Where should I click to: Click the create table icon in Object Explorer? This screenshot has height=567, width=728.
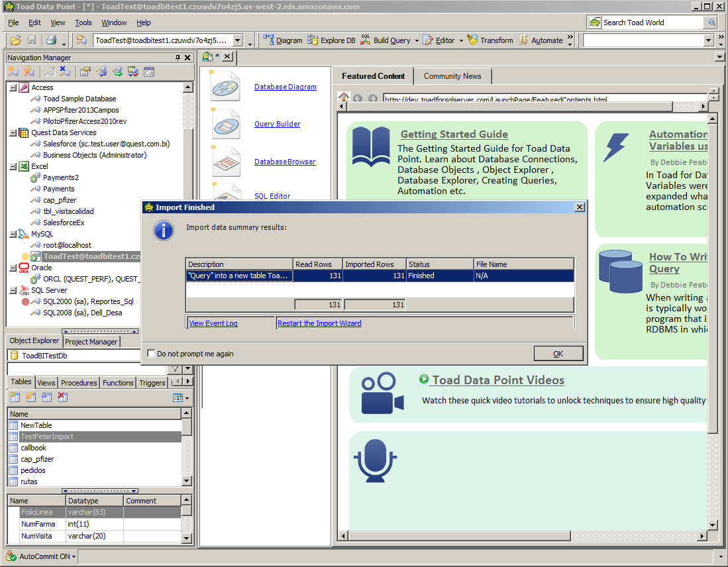click(15, 397)
